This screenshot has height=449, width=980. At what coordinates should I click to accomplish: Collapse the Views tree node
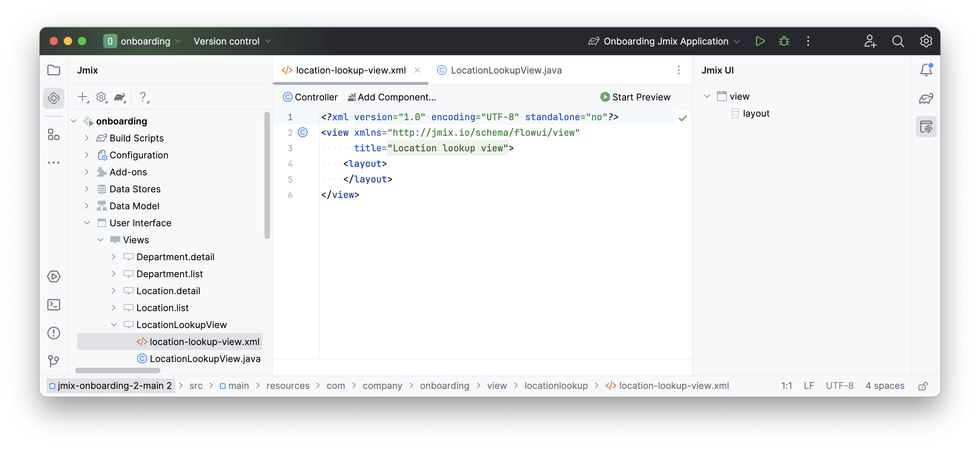point(100,240)
